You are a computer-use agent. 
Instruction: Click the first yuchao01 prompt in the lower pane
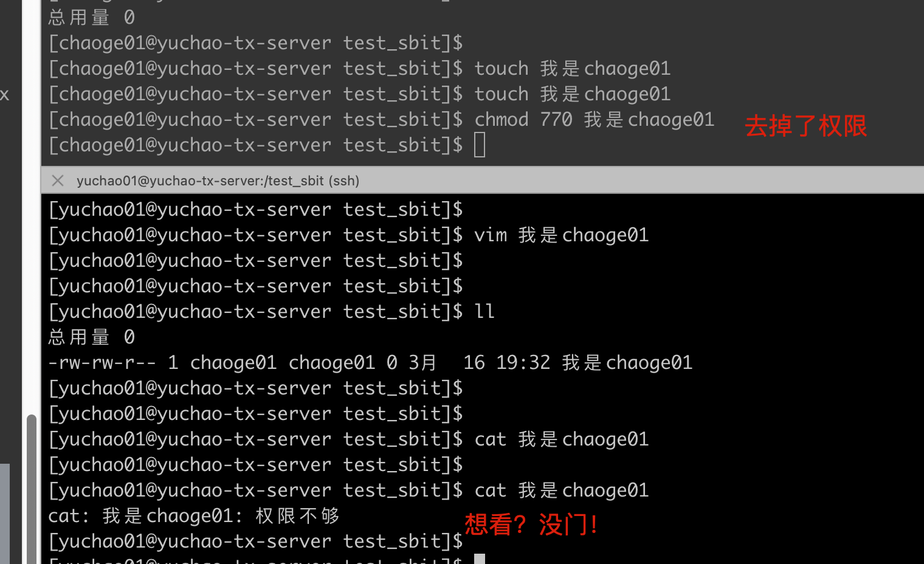[x=255, y=209]
